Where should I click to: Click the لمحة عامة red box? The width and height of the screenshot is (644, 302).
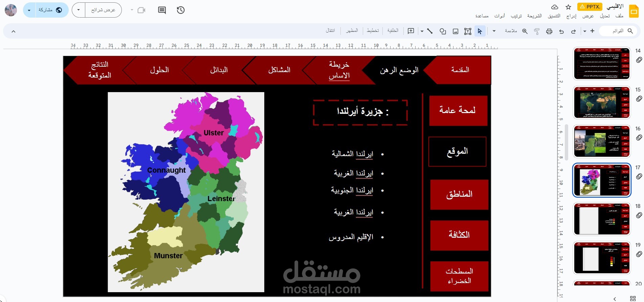click(x=458, y=110)
